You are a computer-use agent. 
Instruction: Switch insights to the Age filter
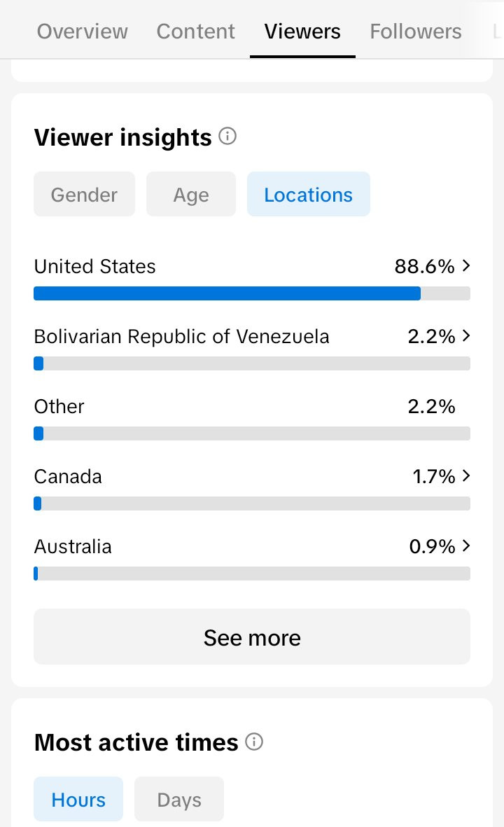point(191,194)
